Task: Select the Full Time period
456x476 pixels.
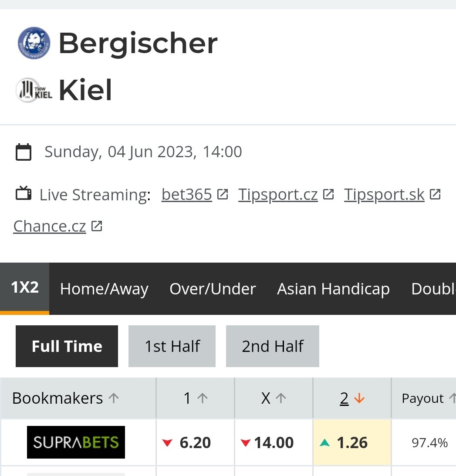Action: pyautogui.click(x=67, y=346)
